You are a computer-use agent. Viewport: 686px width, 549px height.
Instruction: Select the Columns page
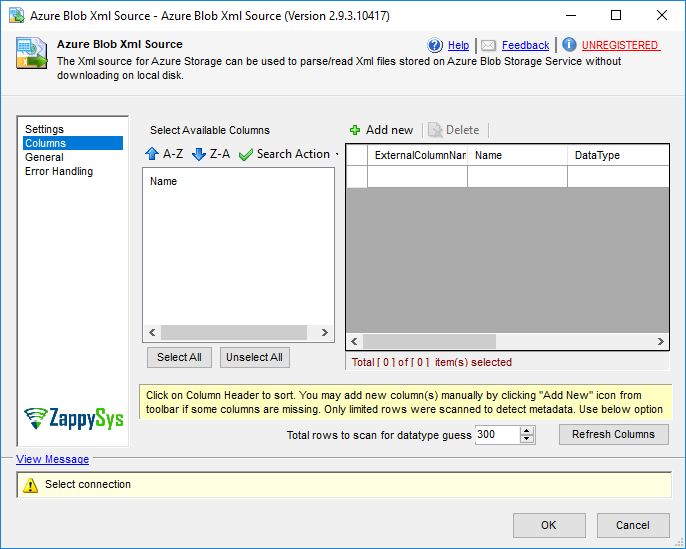[x=73, y=143]
